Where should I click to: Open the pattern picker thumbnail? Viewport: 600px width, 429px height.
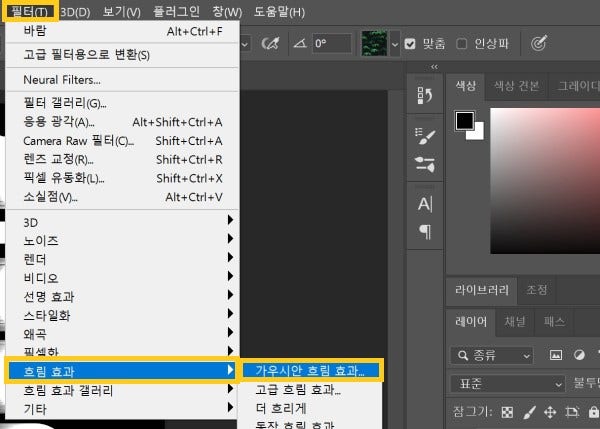374,44
